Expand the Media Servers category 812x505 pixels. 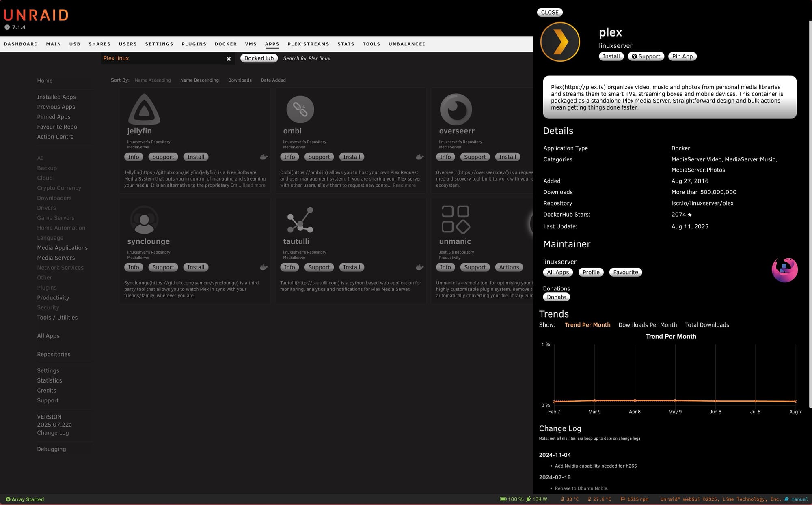[x=56, y=258]
